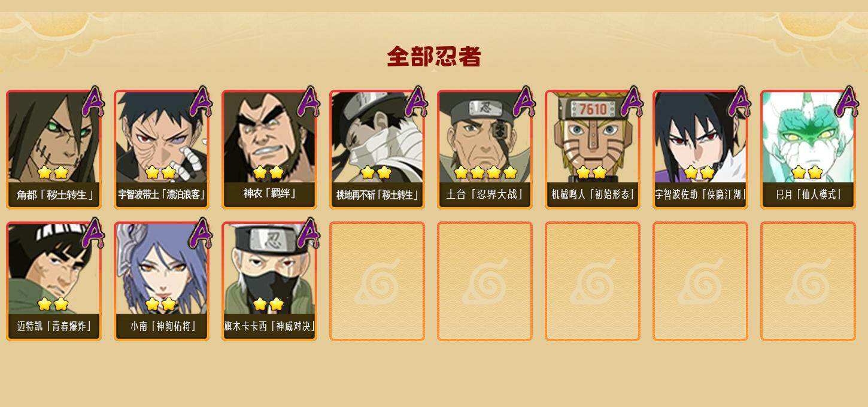Click the star rating on 机械鸣人 card

[x=591, y=173]
